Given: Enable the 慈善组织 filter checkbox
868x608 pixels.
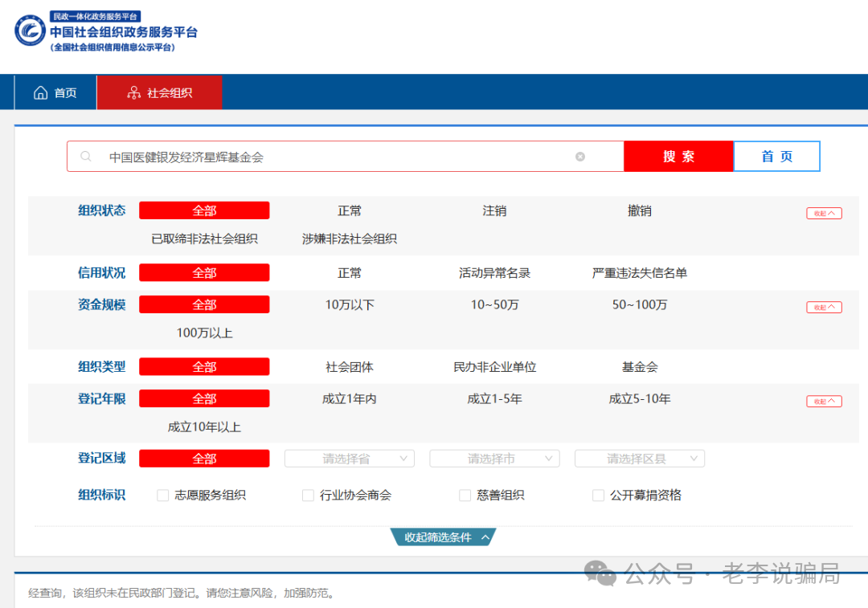Looking at the screenshot, I should 465,496.
